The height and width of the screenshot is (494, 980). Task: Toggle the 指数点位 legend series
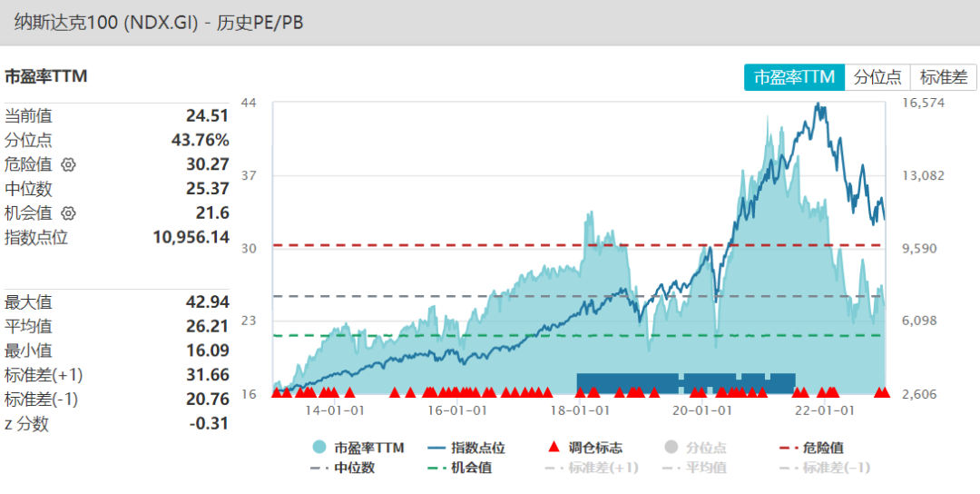(466, 447)
